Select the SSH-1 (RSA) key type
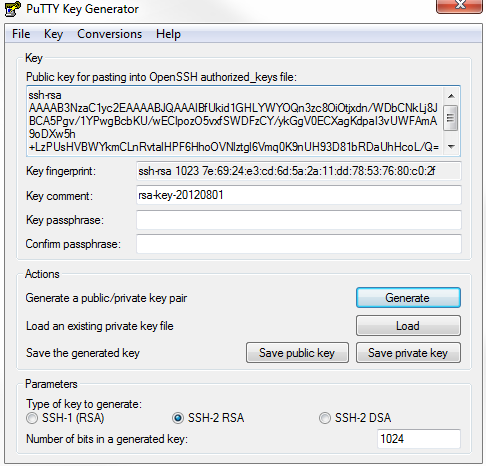The height and width of the screenshot is (466, 486). click(x=32, y=418)
